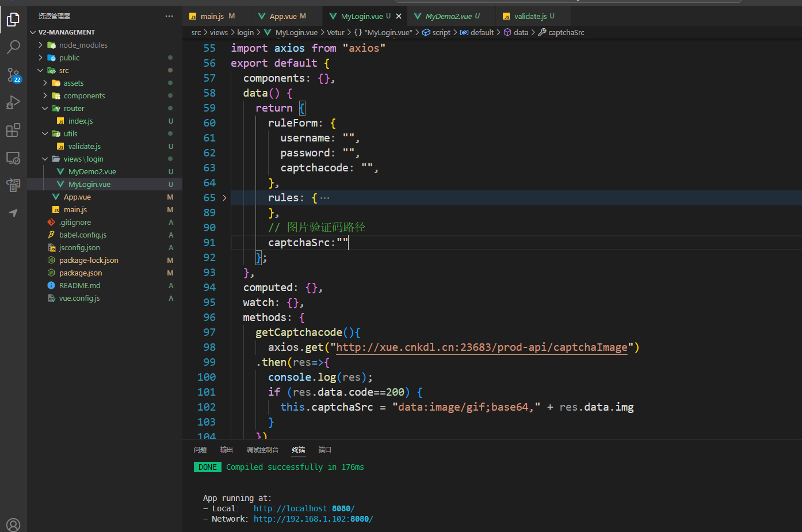This screenshot has width=802, height=532.
Task: Click the src breadcrumb segment
Action: click(x=196, y=32)
